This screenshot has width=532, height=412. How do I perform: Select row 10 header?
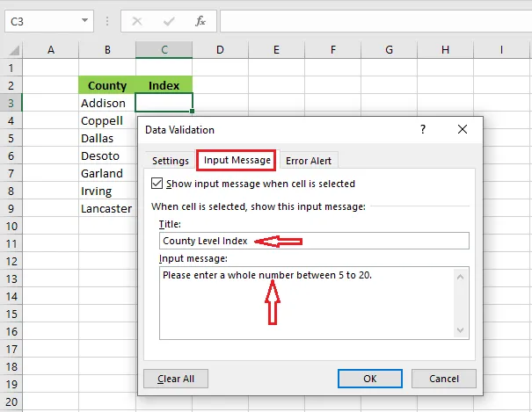pos(11,226)
